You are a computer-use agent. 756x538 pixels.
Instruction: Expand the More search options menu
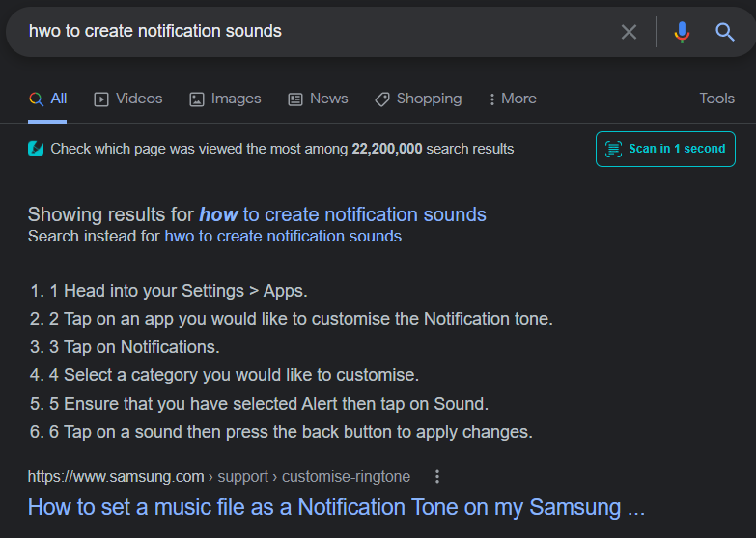click(513, 99)
